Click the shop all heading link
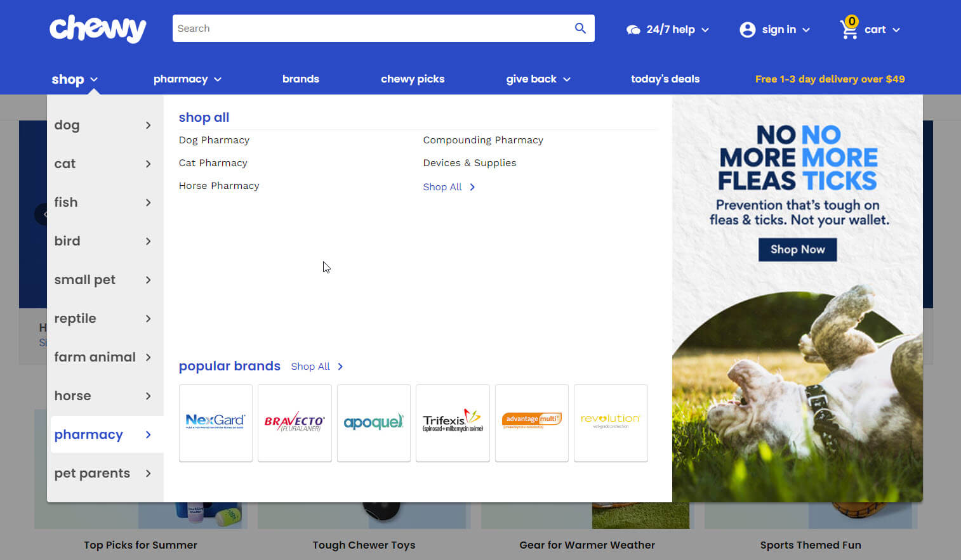Viewport: 961px width, 560px height. [x=204, y=117]
